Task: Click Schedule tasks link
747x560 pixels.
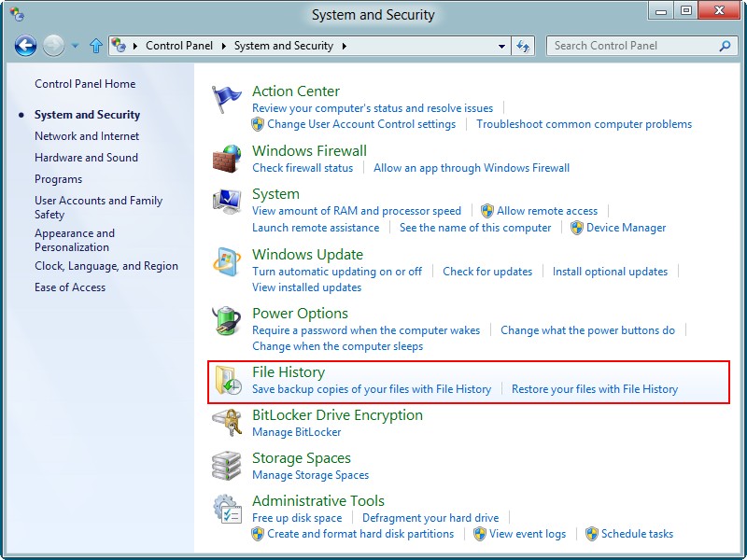Action: tap(637, 534)
